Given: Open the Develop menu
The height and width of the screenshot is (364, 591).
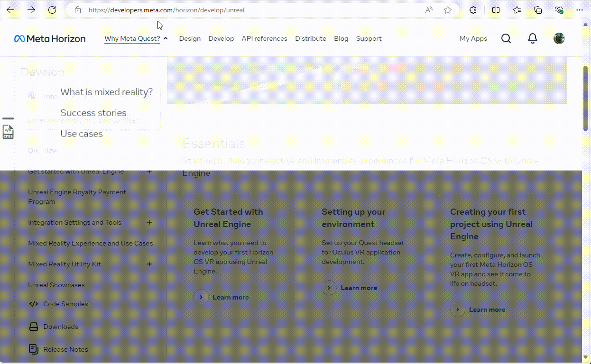Looking at the screenshot, I should click(221, 39).
